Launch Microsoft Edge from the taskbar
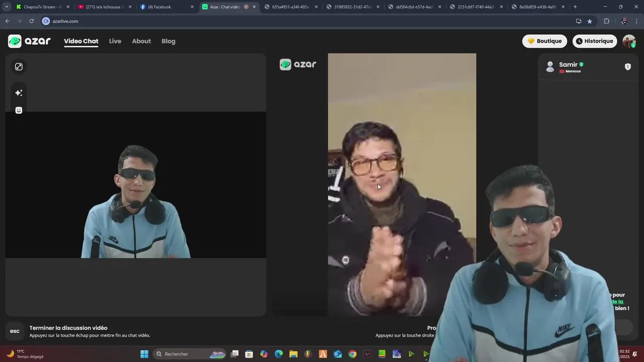Screen dimensions: 644x362 (x=278, y=354)
